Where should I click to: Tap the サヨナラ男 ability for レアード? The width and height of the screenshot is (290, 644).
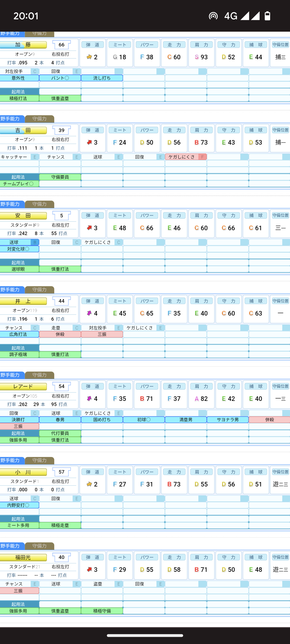click(x=228, y=420)
